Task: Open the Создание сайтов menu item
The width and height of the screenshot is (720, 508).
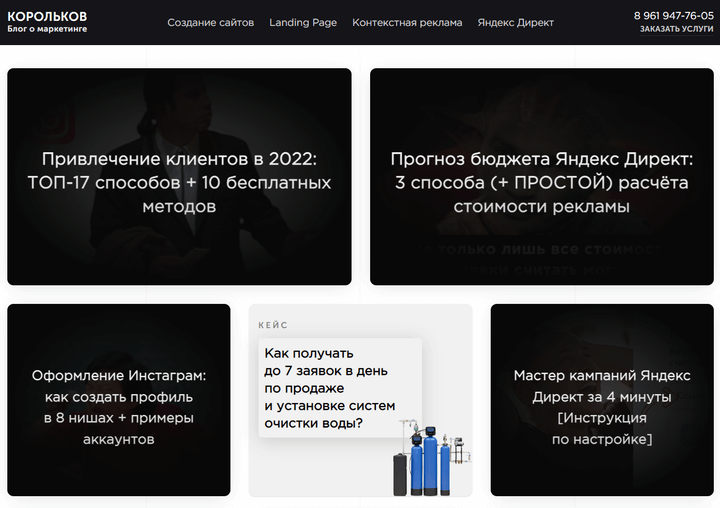Action: (x=210, y=22)
